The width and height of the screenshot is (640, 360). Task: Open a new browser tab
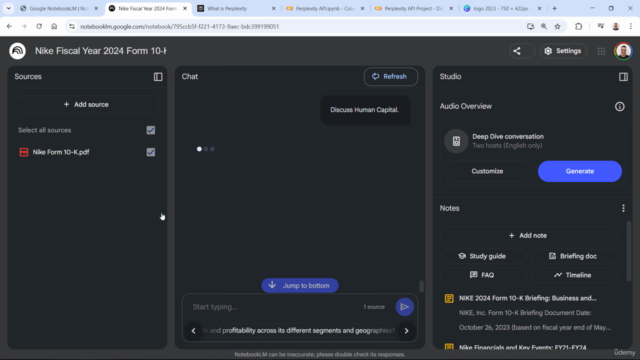tap(554, 9)
